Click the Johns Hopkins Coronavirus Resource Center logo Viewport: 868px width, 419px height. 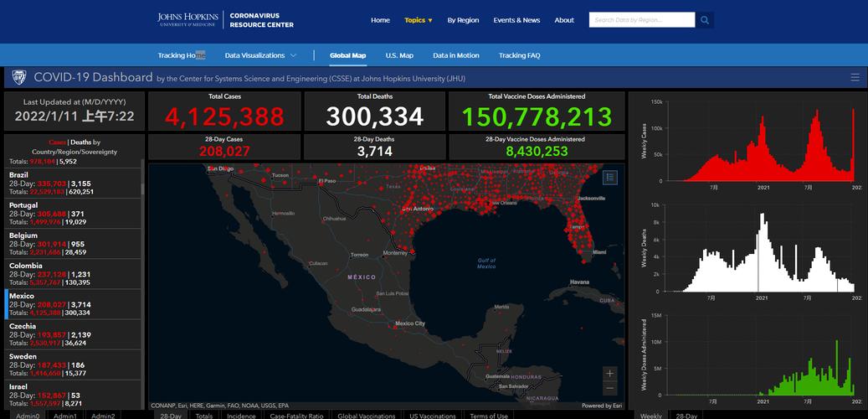coord(225,20)
